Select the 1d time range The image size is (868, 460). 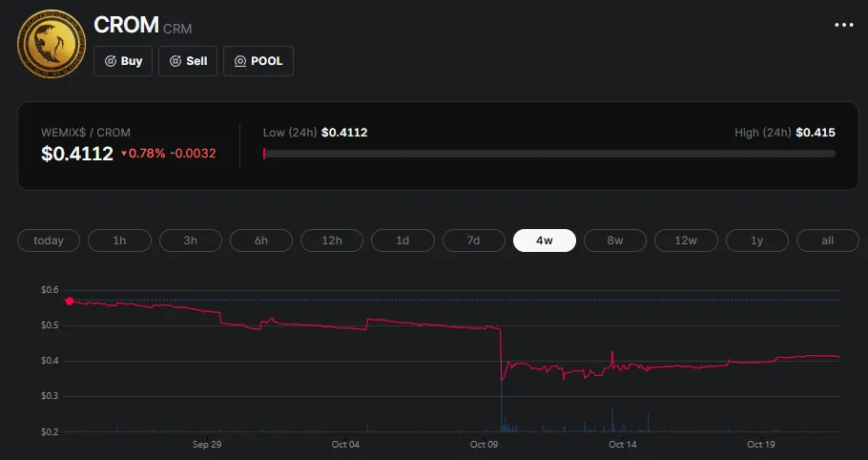click(403, 240)
